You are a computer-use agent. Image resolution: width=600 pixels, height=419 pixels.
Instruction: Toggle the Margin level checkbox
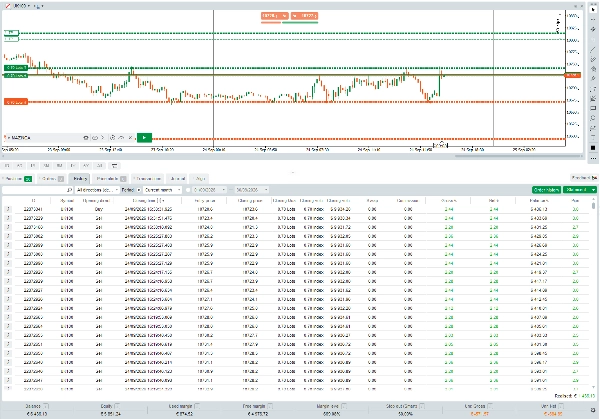[344, 406]
